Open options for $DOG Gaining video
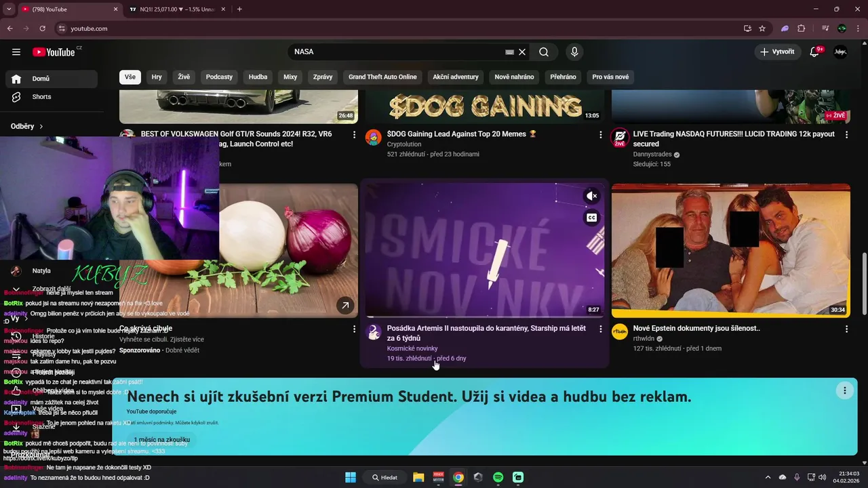This screenshot has height=488, width=868. [x=600, y=135]
